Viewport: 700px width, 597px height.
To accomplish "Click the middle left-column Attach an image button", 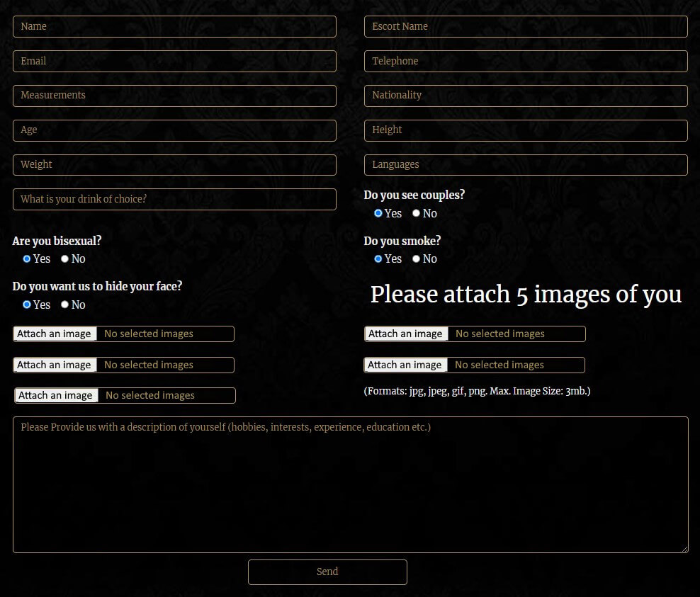I will pyautogui.click(x=55, y=365).
